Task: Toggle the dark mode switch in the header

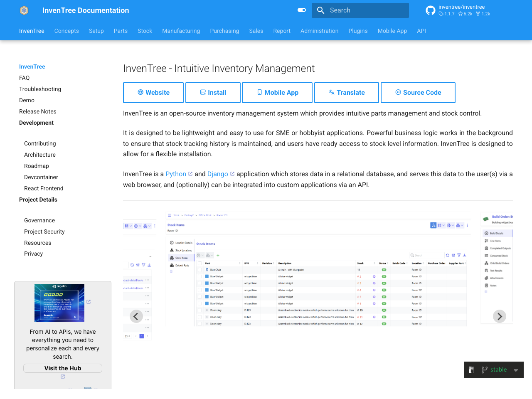Action: [x=301, y=10]
